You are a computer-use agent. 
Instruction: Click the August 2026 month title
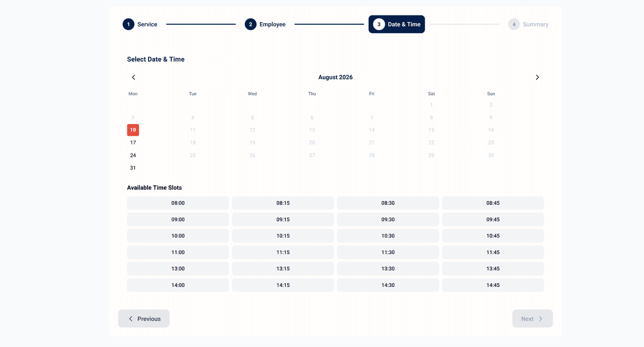pos(335,77)
